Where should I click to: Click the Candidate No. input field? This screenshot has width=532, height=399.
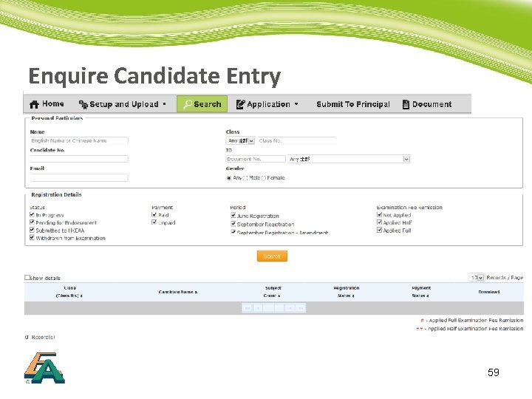coord(79,159)
